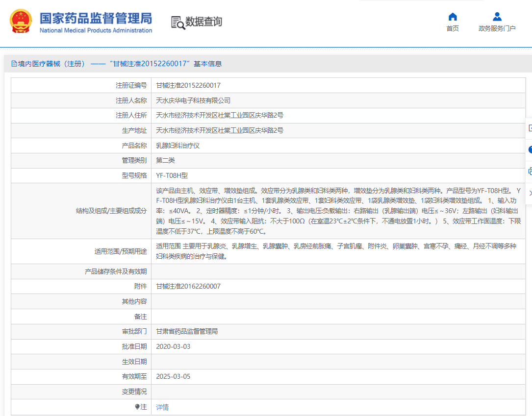This screenshot has width=532, height=416.
Task: Click the 批准日期 label cell
Action: click(81, 346)
